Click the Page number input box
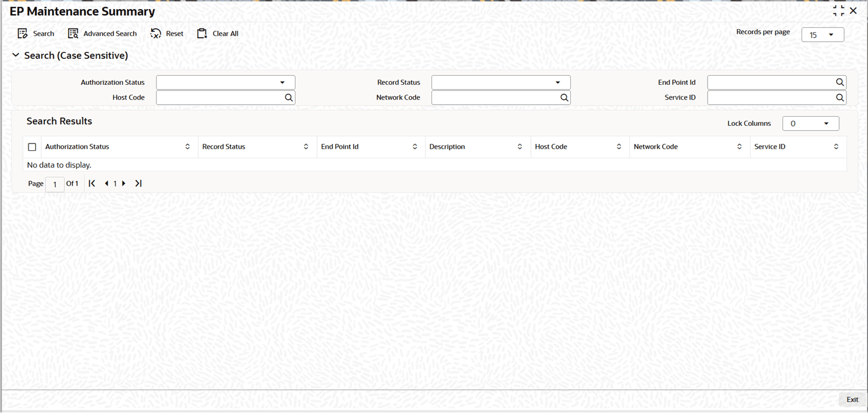Screen dimensions: 868x413 pos(55,184)
